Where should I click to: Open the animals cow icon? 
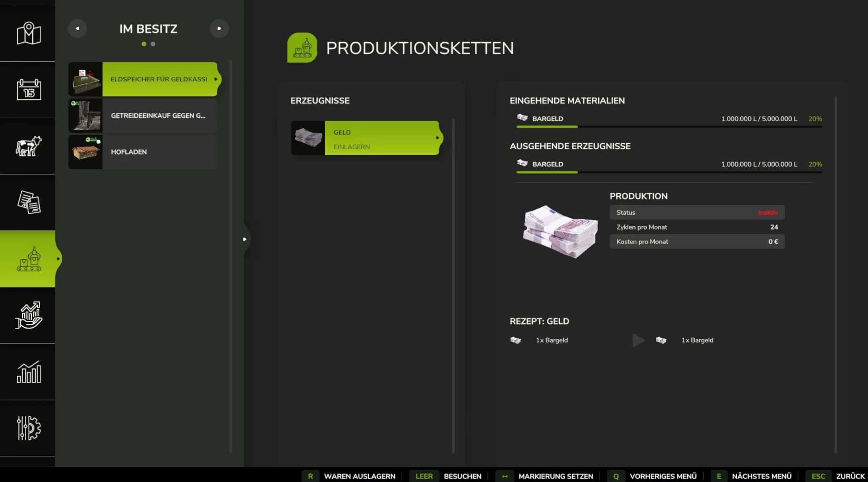(28, 146)
